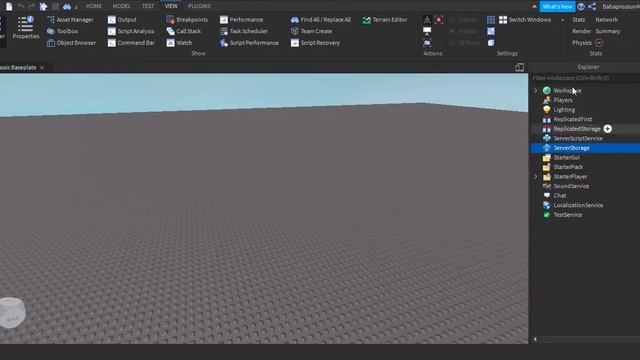This screenshot has height=360, width=640.
Task: Show the Toolbox window
Action: click(x=62, y=31)
